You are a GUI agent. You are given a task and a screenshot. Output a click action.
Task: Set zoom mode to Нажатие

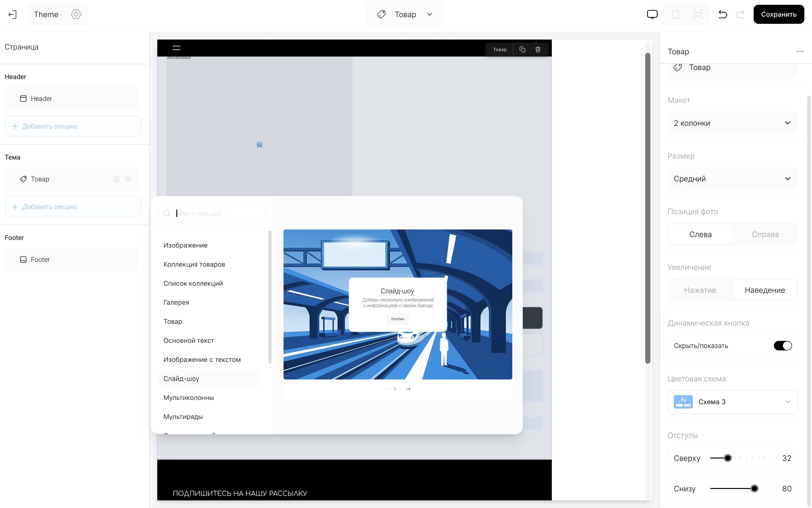pos(700,290)
